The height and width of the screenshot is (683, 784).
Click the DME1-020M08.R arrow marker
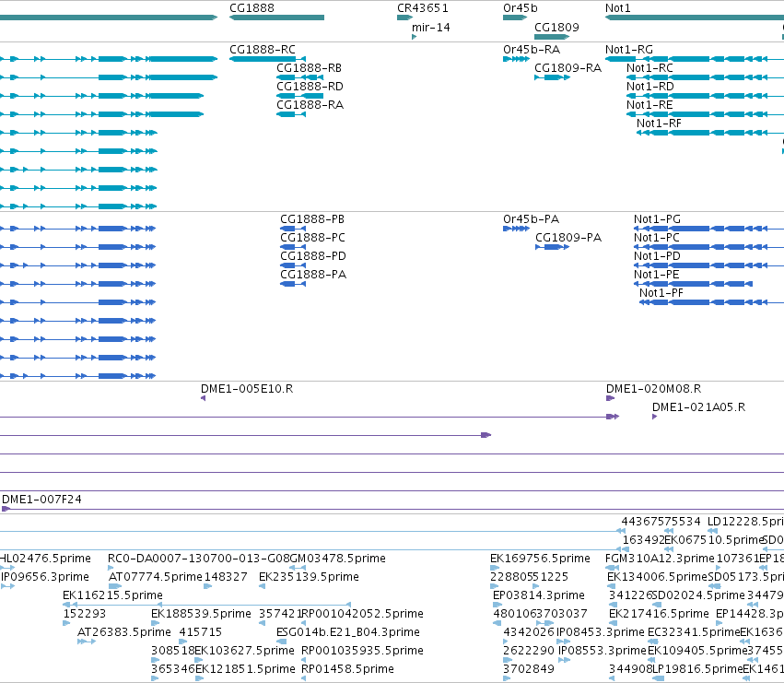click(x=610, y=398)
